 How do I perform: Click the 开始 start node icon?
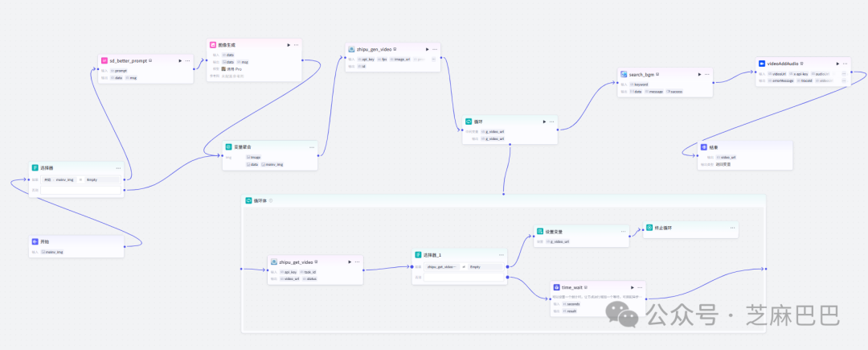coord(35,241)
